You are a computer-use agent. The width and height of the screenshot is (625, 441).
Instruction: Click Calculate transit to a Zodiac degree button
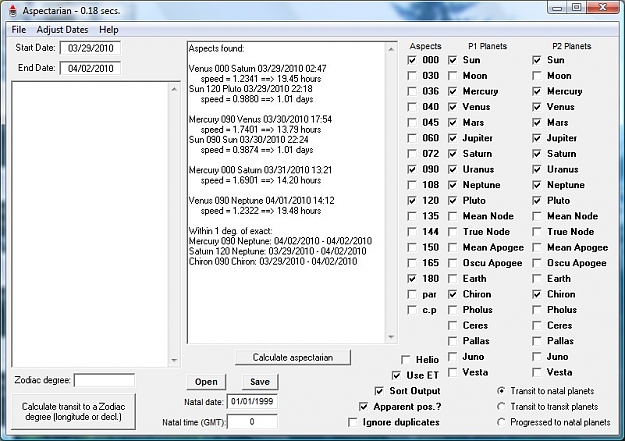(73, 412)
